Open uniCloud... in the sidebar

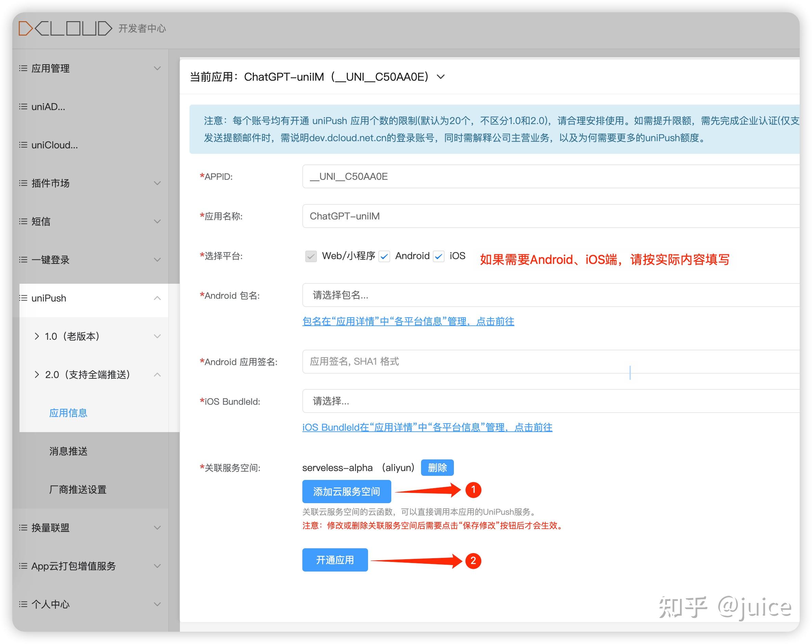click(55, 145)
